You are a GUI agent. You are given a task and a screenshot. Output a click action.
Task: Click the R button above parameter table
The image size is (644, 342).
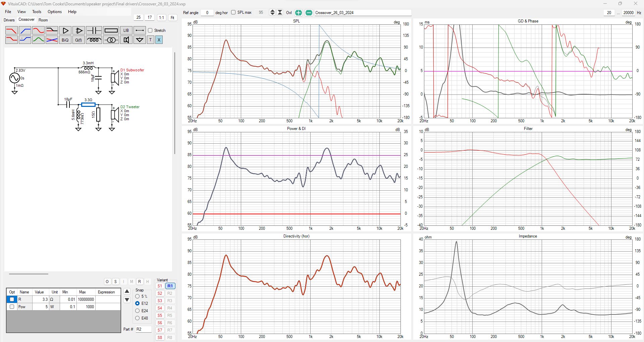(140, 282)
